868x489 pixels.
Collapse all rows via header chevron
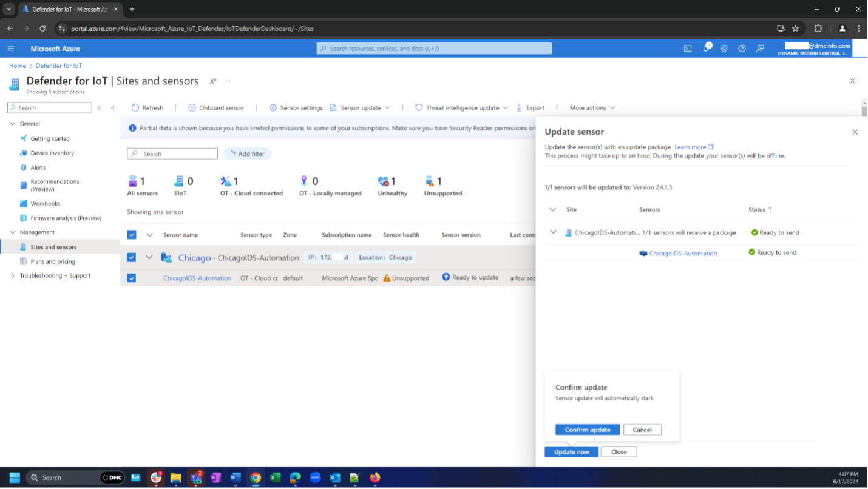149,235
